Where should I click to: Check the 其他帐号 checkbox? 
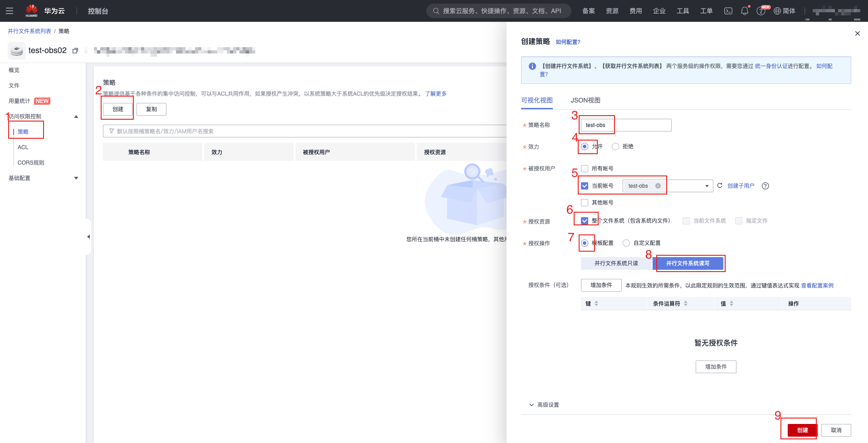tap(585, 203)
